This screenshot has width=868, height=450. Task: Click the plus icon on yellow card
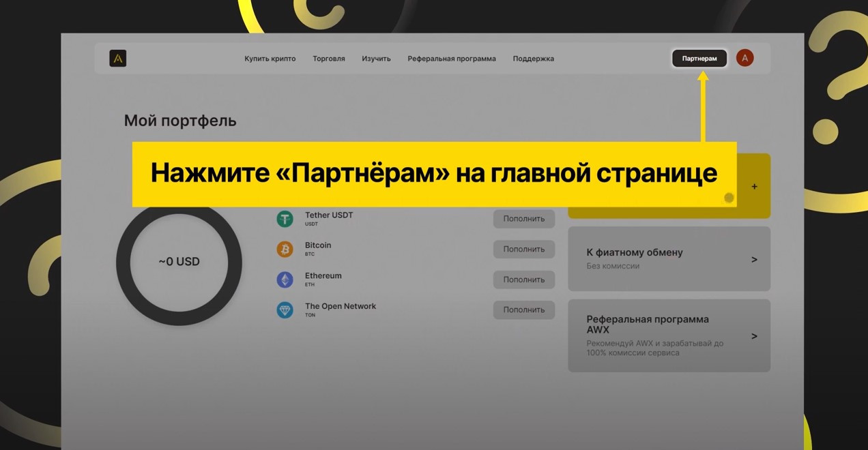pyautogui.click(x=754, y=187)
